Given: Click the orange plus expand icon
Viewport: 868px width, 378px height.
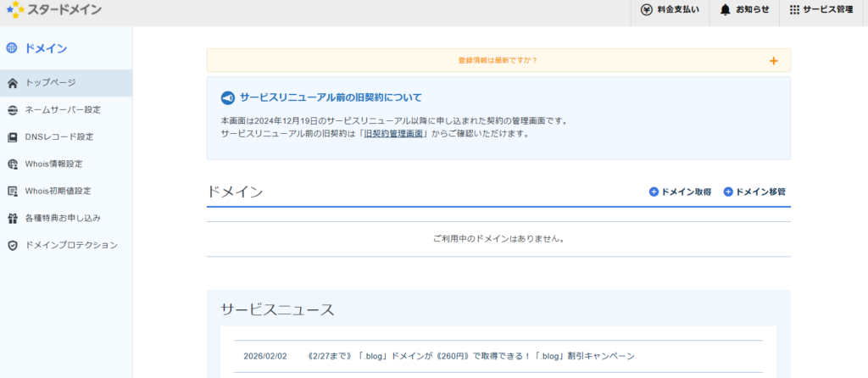Looking at the screenshot, I should coord(773,61).
